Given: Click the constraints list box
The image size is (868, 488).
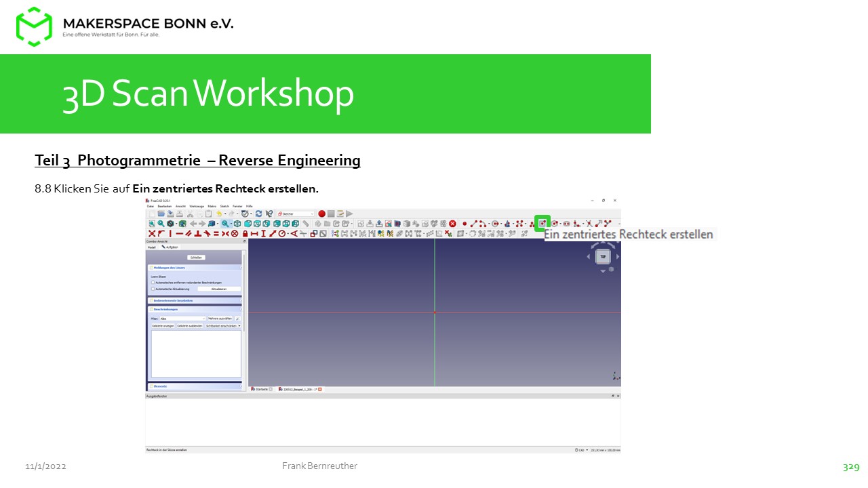Looking at the screenshot, I should 196,354.
